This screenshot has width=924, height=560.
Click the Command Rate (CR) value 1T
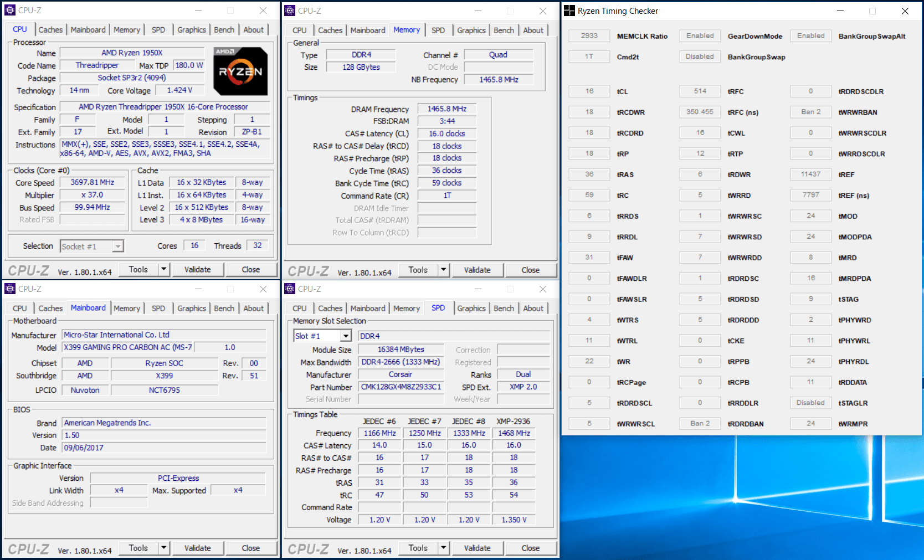pyautogui.click(x=447, y=196)
